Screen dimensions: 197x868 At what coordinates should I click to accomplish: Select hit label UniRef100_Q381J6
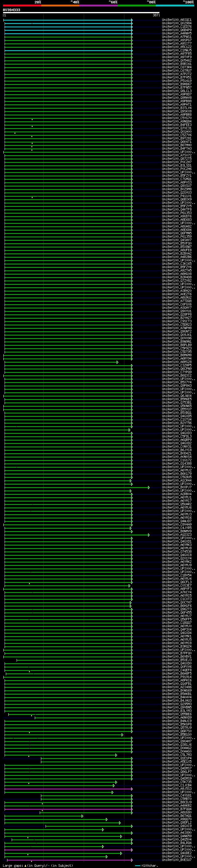pos(177,745)
